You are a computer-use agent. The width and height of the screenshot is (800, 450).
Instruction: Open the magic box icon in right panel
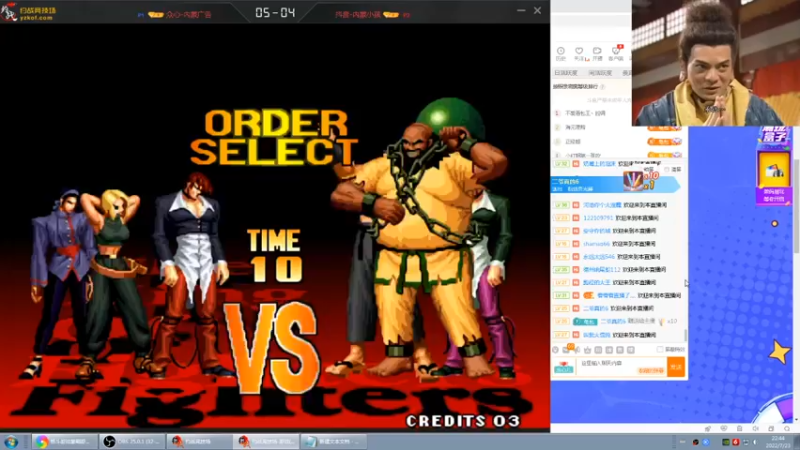coord(774,136)
